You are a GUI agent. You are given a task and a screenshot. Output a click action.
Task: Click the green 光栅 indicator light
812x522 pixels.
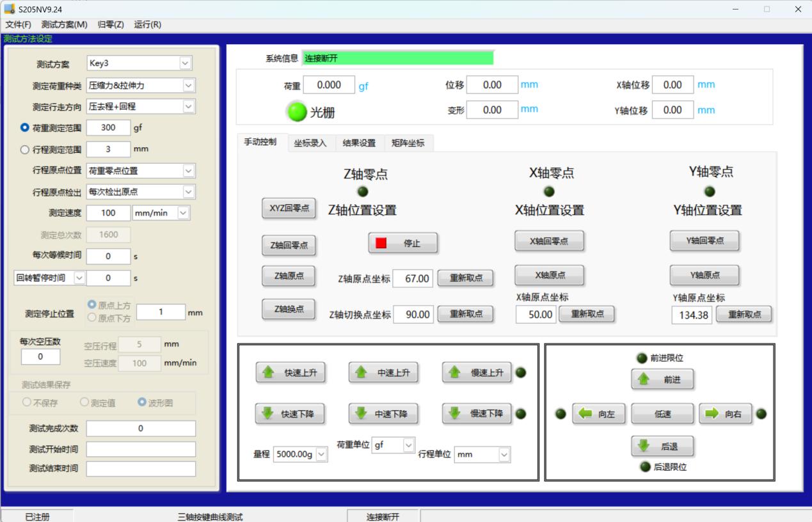pos(296,112)
